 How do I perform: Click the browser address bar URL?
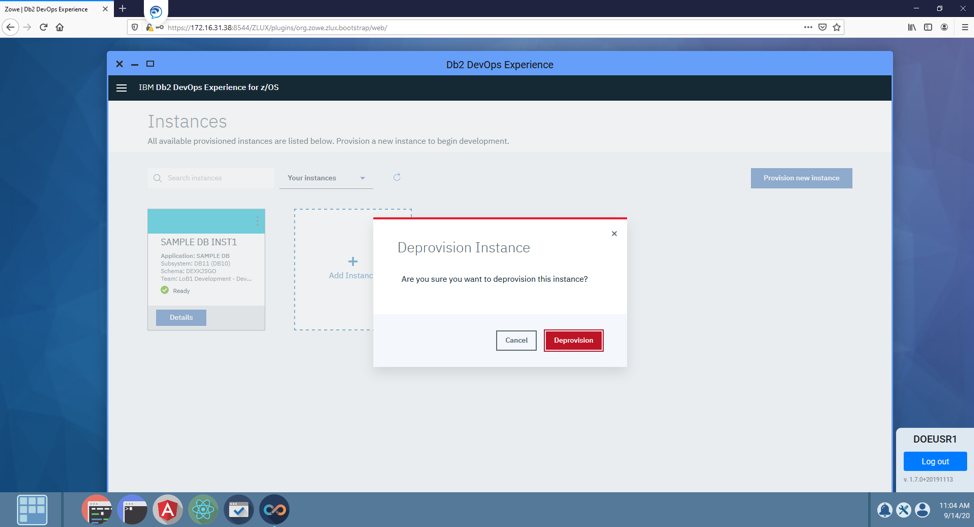click(278, 27)
